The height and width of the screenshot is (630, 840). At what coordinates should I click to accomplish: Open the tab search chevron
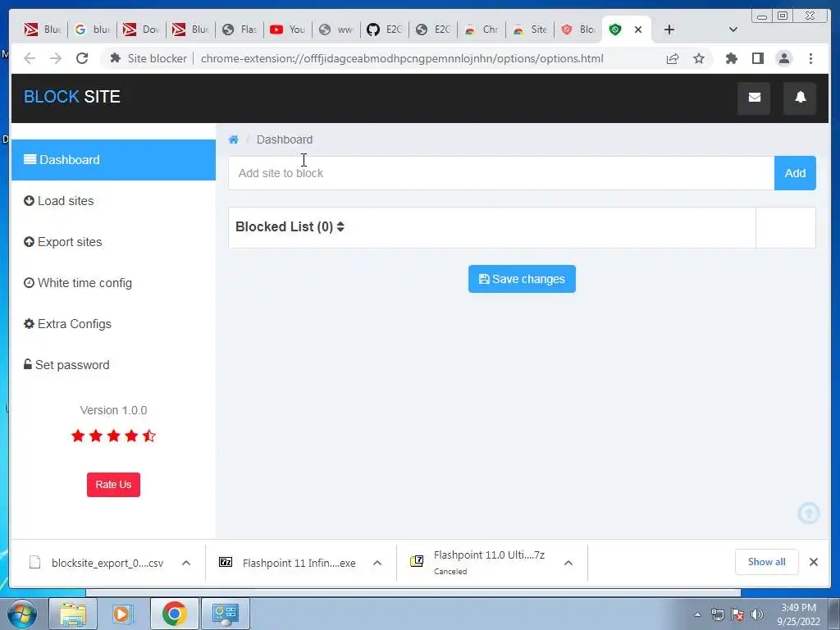tap(733, 30)
